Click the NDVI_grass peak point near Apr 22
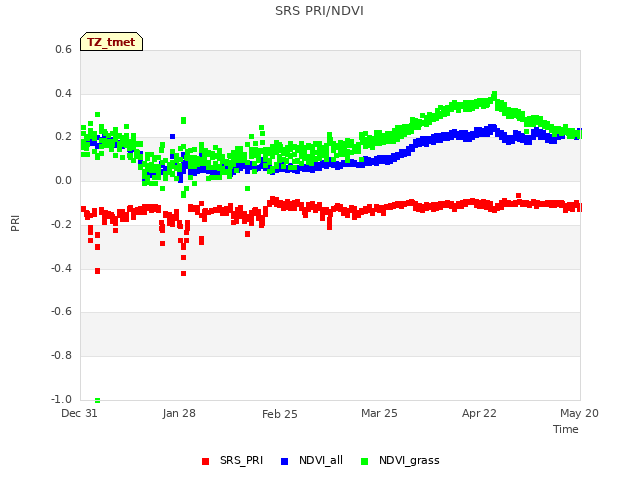 495,94
